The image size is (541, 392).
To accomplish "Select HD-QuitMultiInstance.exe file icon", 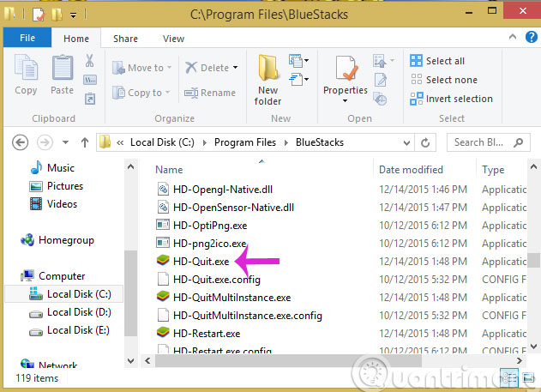I will pos(163,296).
